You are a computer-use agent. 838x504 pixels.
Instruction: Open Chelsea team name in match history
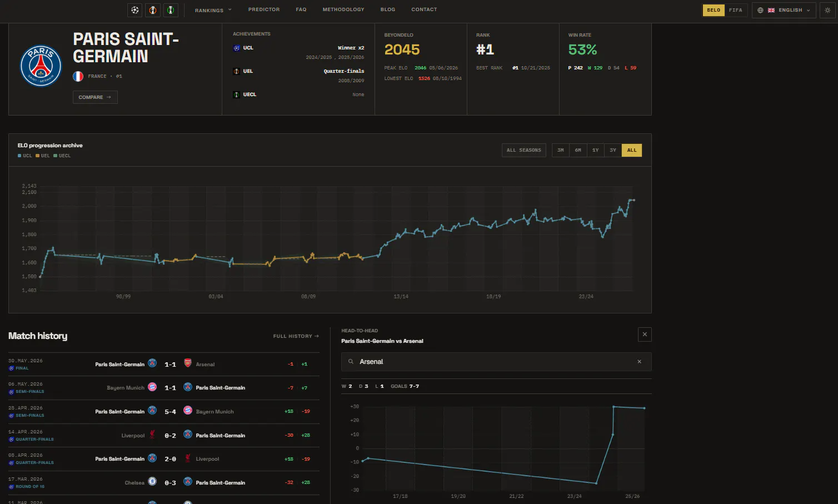tap(134, 483)
